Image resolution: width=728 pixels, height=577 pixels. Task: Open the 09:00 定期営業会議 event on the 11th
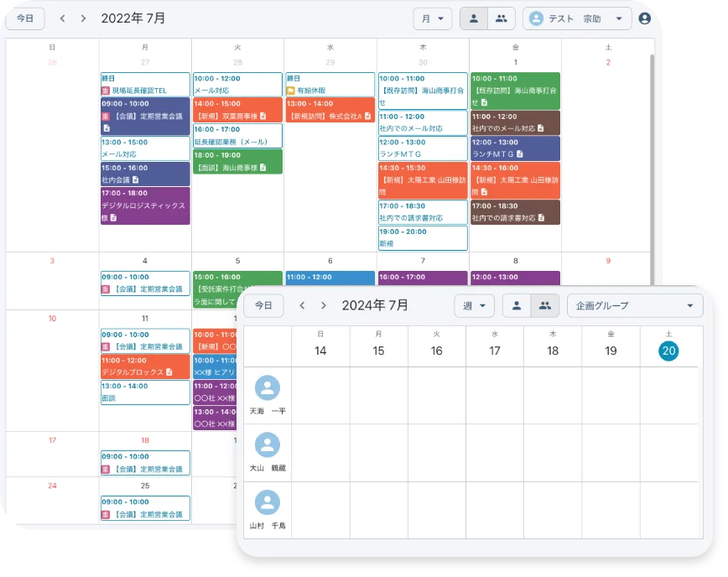[x=145, y=340]
